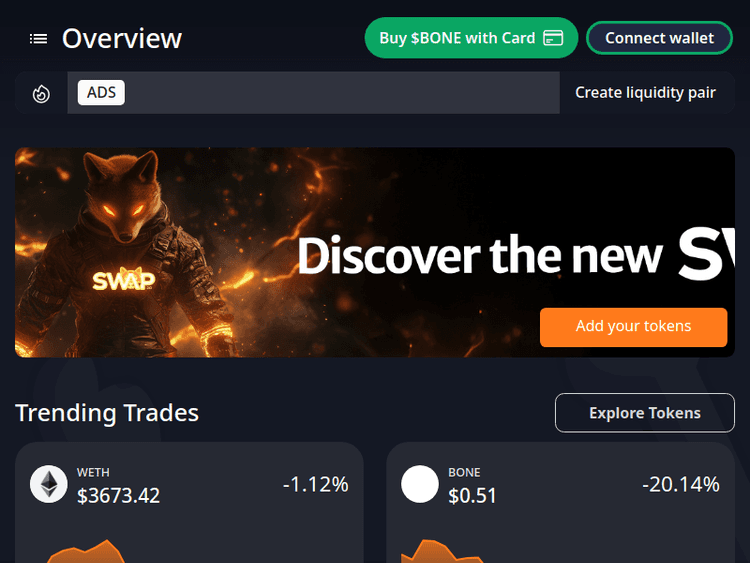This screenshot has height=563, width=750.
Task: Click the fox character banner image
Action: (124, 254)
